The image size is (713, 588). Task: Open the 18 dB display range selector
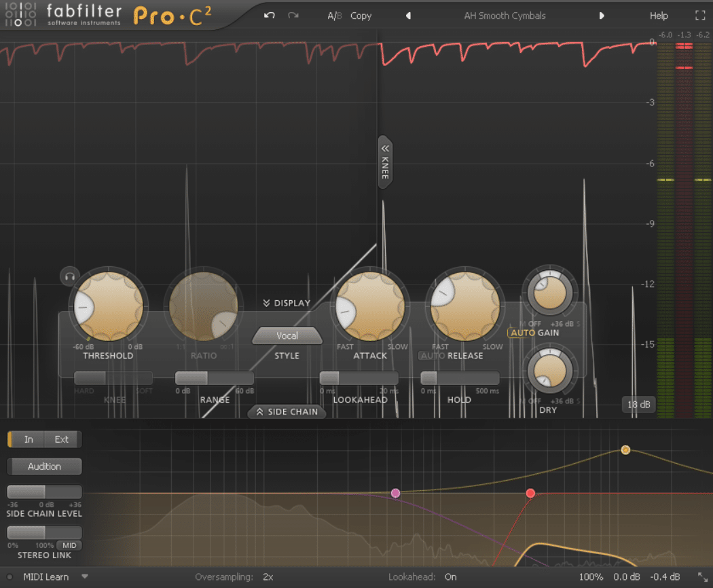coord(638,404)
